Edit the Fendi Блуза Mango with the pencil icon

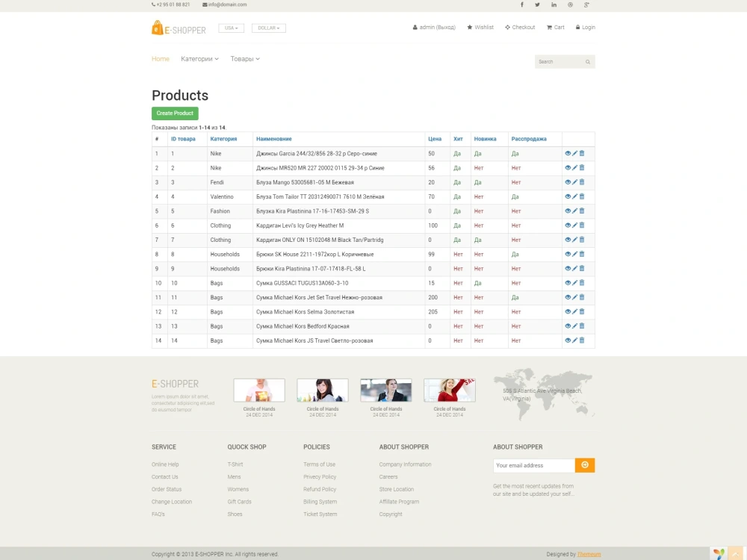point(574,182)
